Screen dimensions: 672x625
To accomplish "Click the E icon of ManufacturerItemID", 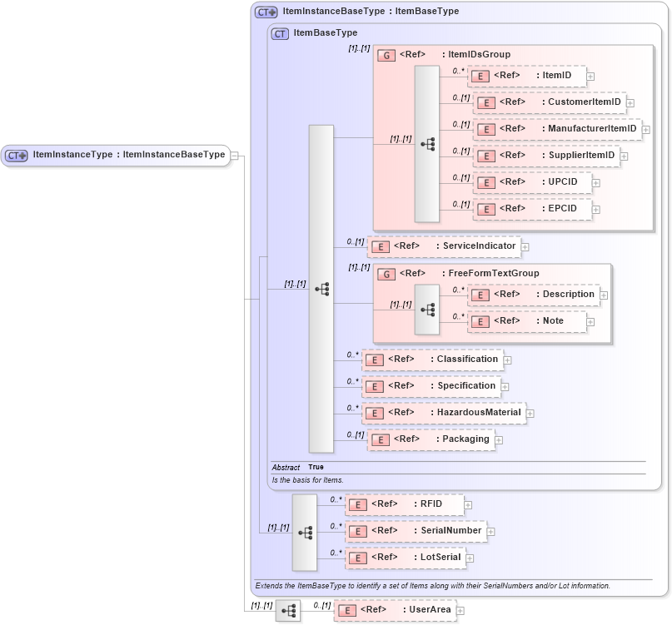I will pos(486,129).
